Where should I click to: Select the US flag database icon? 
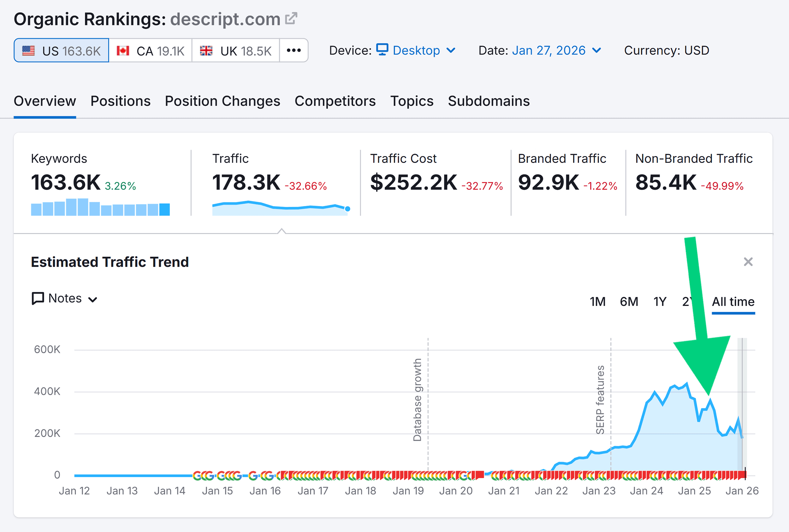pos(29,50)
